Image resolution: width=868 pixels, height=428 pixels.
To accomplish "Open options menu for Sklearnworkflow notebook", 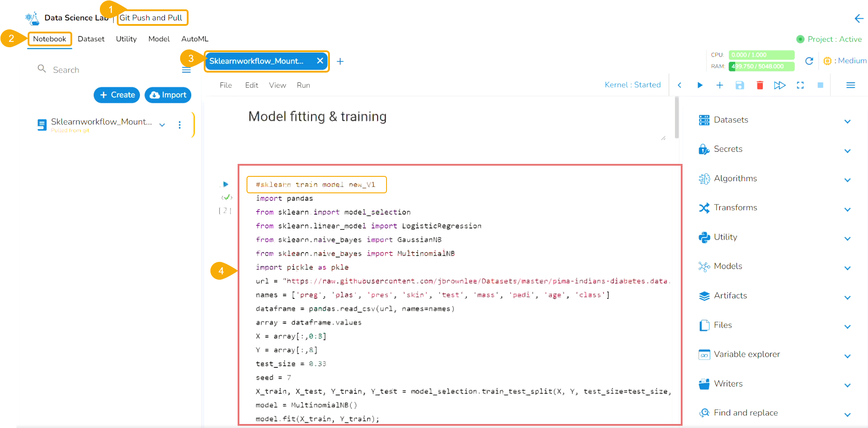I will (x=180, y=125).
